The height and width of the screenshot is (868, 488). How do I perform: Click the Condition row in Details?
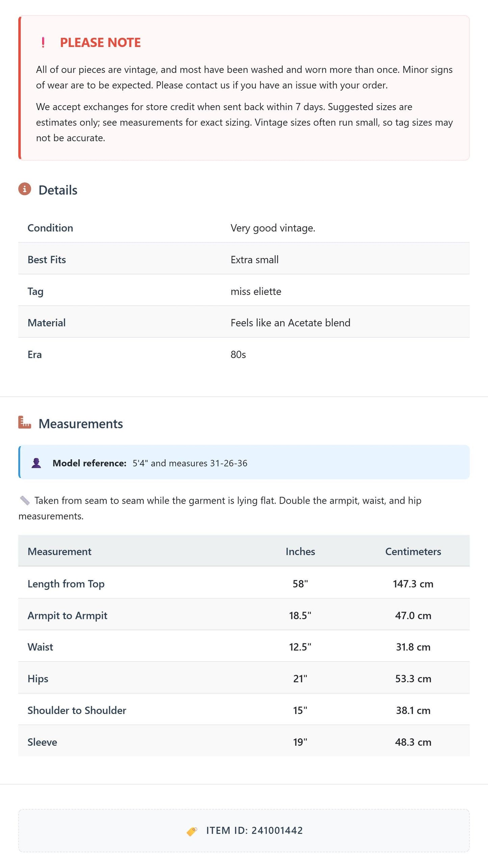point(244,228)
